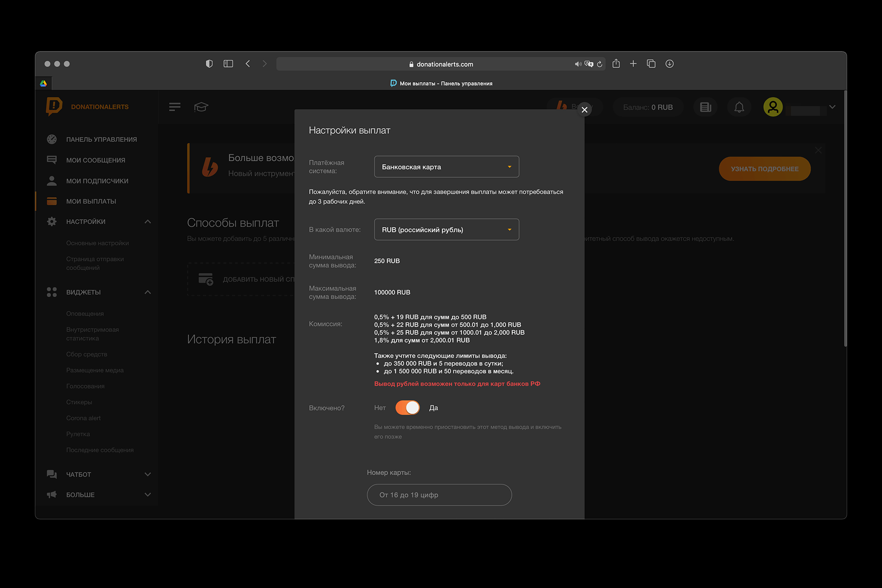Click the donationalerts.com address bar
Image resolution: width=882 pixels, height=588 pixels.
[x=441, y=64]
